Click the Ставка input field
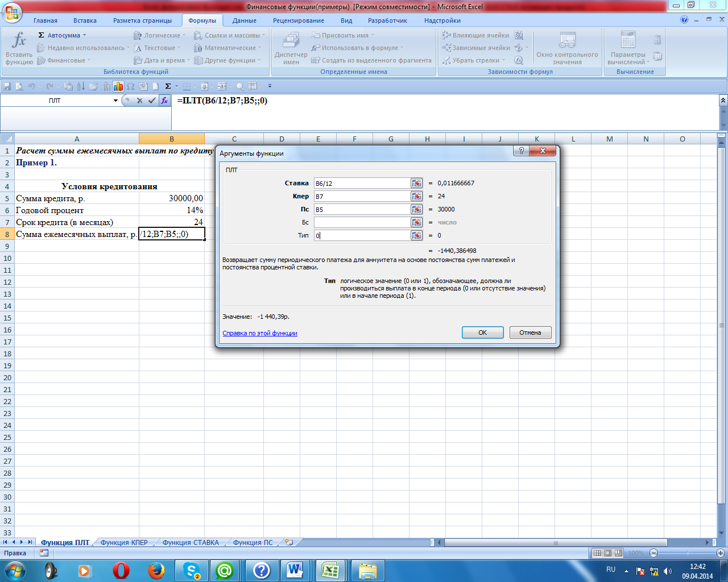The width and height of the screenshot is (728, 582). tap(362, 183)
